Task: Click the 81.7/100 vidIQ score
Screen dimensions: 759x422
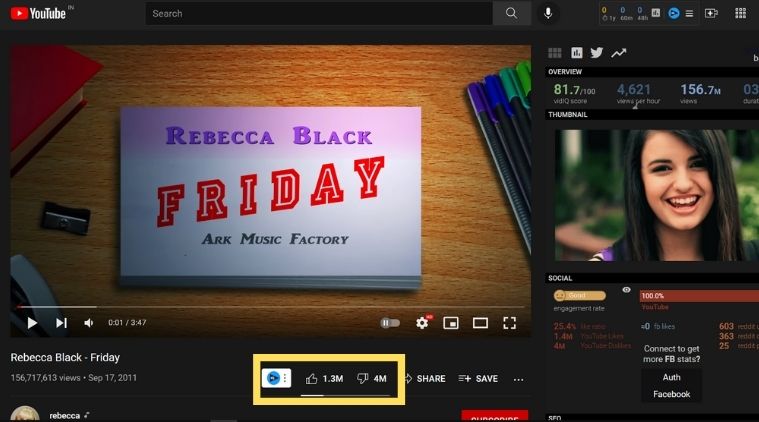Action: (574, 90)
